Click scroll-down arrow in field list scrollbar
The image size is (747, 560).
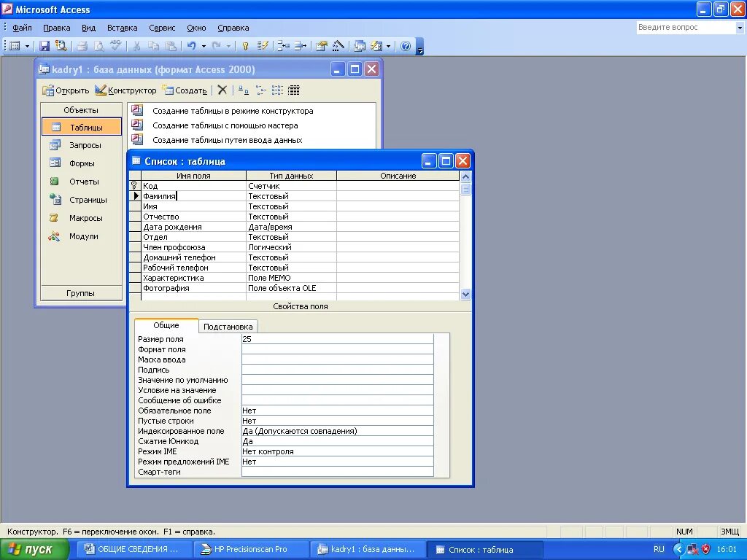pos(465,295)
